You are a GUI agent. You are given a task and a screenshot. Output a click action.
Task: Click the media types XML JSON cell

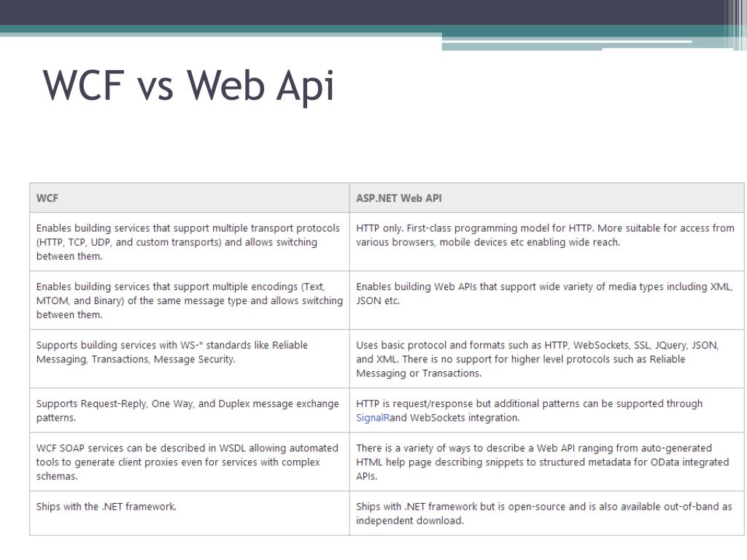(547, 300)
